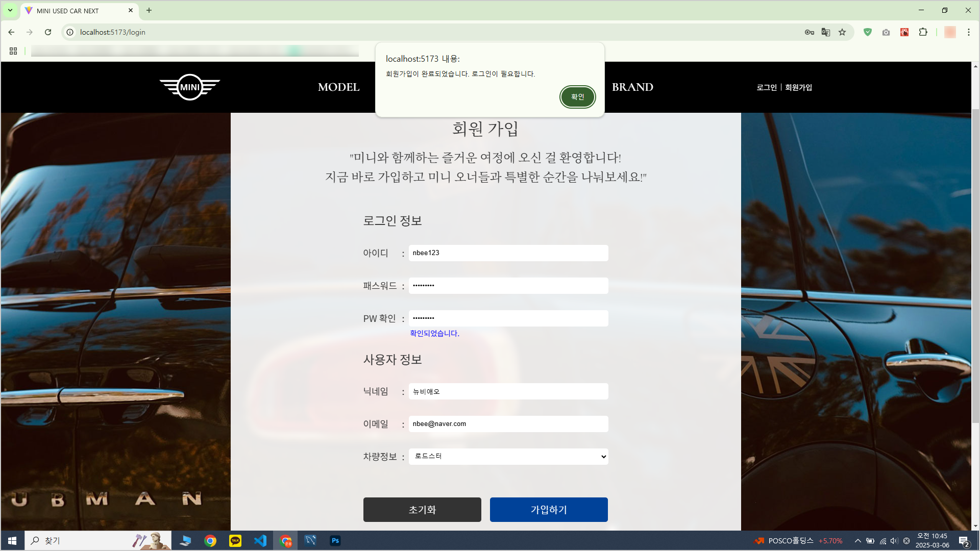The width and height of the screenshot is (980, 551).
Task: Open the BRAND menu in header
Action: 632,87
